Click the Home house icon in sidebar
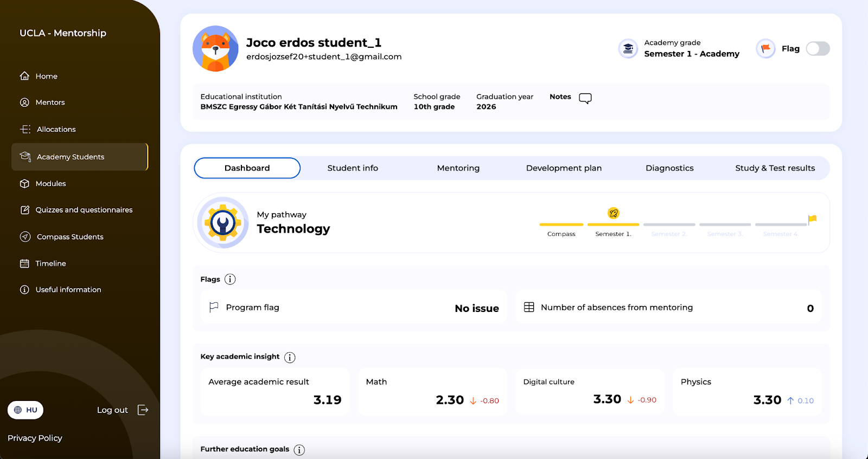 tap(24, 76)
